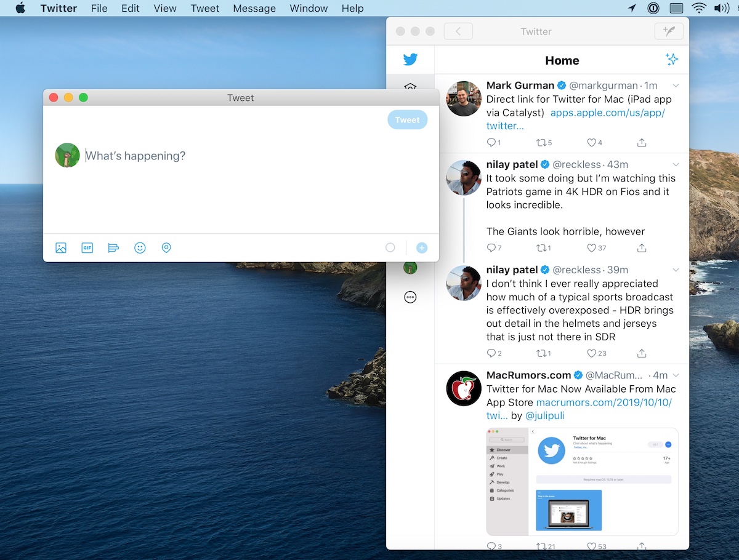Add a poll to the tweet
This screenshot has height=560, width=739.
tap(113, 248)
